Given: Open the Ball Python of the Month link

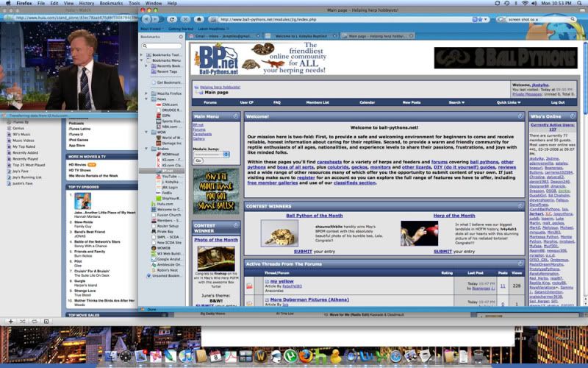Looking at the screenshot, I should [x=315, y=216].
